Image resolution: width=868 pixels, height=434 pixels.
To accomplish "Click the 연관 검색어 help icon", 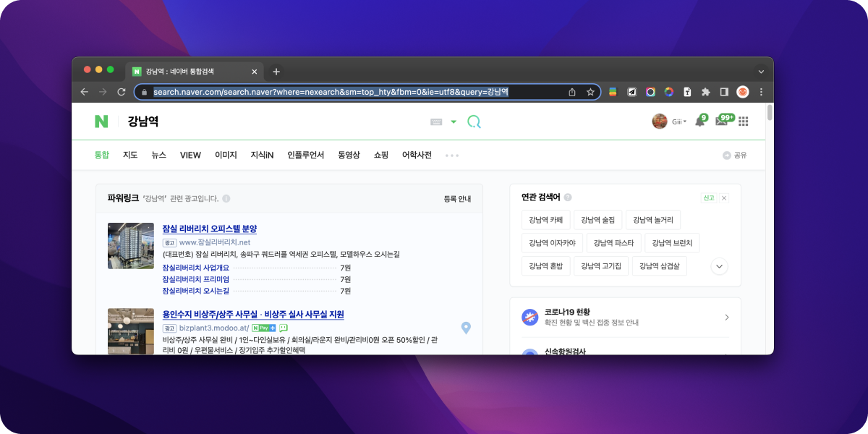I will (568, 197).
